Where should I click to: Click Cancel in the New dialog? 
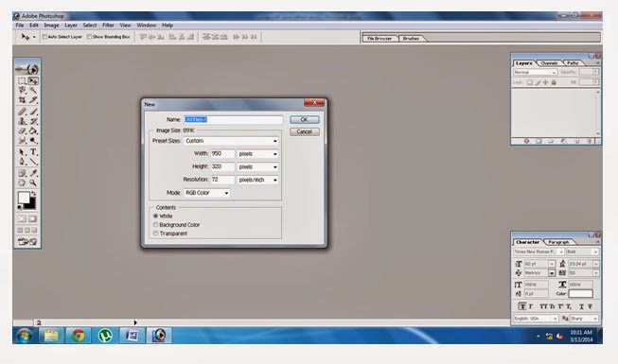[x=305, y=131]
